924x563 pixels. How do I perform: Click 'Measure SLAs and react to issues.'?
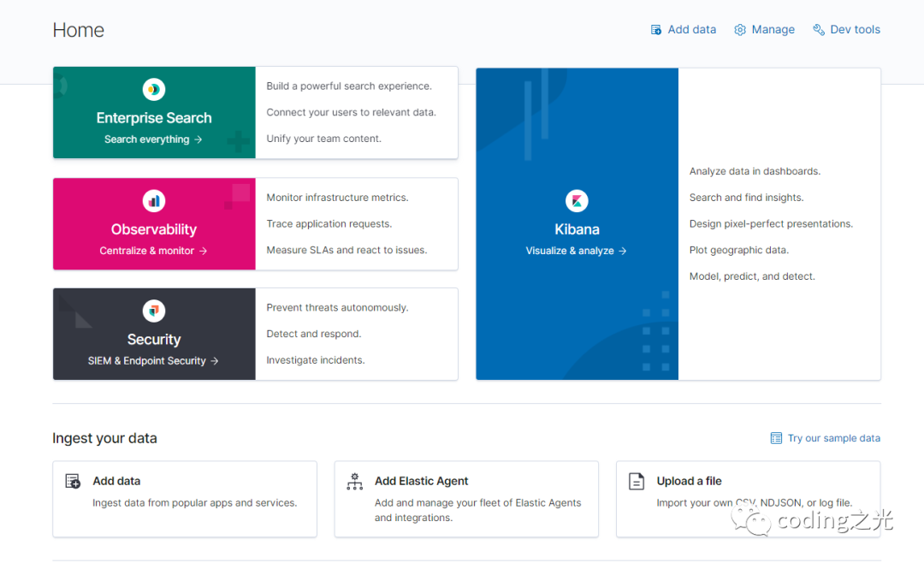pos(346,250)
